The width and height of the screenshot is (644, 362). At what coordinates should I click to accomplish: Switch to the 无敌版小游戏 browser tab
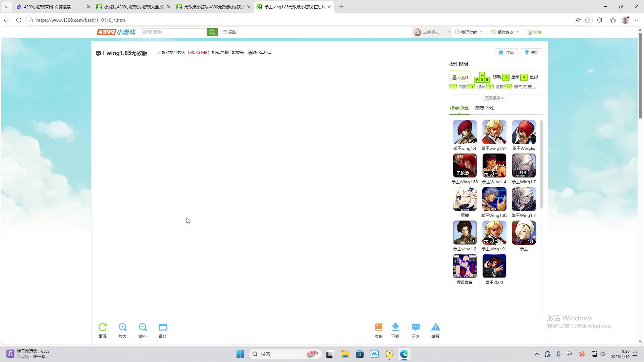click(x=214, y=7)
